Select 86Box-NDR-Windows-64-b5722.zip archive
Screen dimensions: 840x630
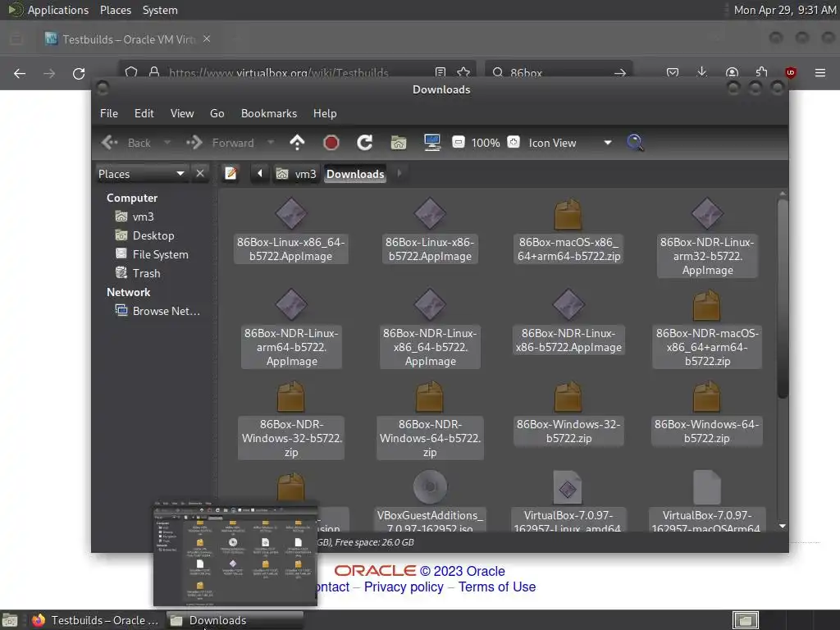430,396
